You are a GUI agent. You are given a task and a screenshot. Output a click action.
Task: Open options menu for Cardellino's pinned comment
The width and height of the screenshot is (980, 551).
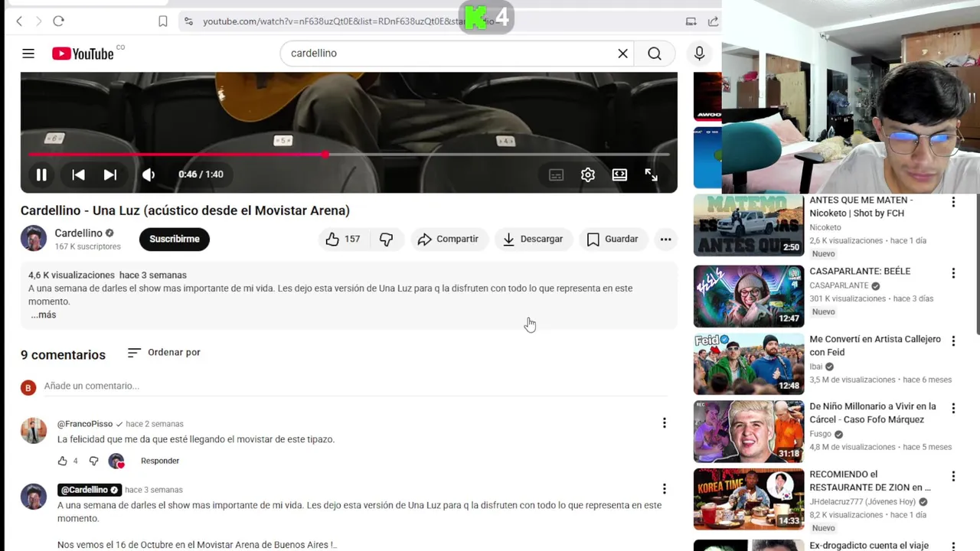point(665,488)
